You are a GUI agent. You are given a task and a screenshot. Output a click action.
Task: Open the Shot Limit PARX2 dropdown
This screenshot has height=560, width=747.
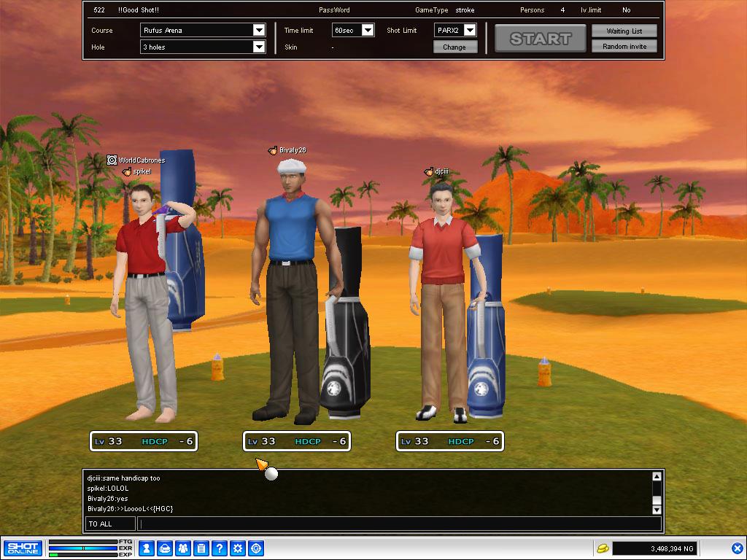(x=469, y=31)
